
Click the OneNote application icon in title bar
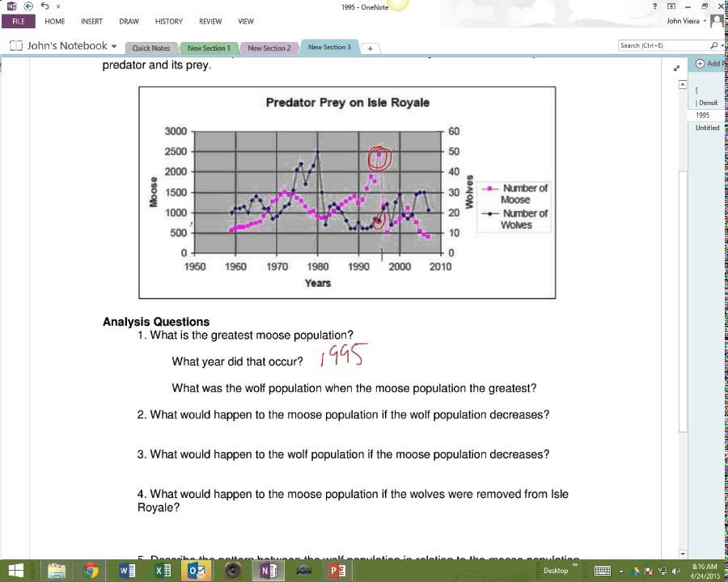11,6
